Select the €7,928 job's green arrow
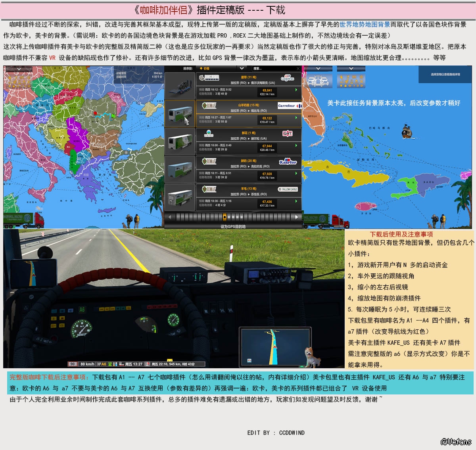 (x=296, y=173)
